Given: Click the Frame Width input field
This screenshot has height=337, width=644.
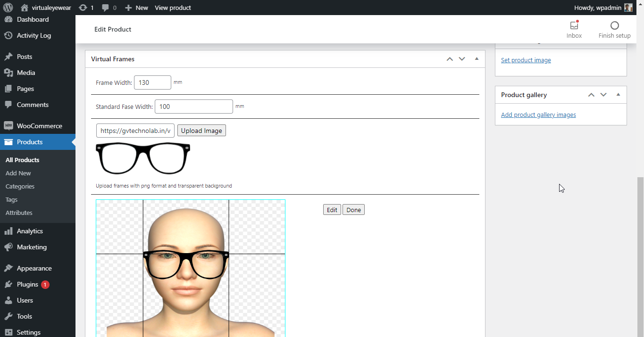Looking at the screenshot, I should (152, 82).
